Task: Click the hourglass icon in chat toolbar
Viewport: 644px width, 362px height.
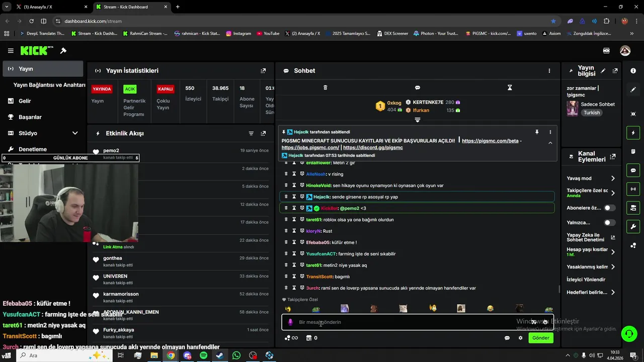Action: (x=510, y=87)
